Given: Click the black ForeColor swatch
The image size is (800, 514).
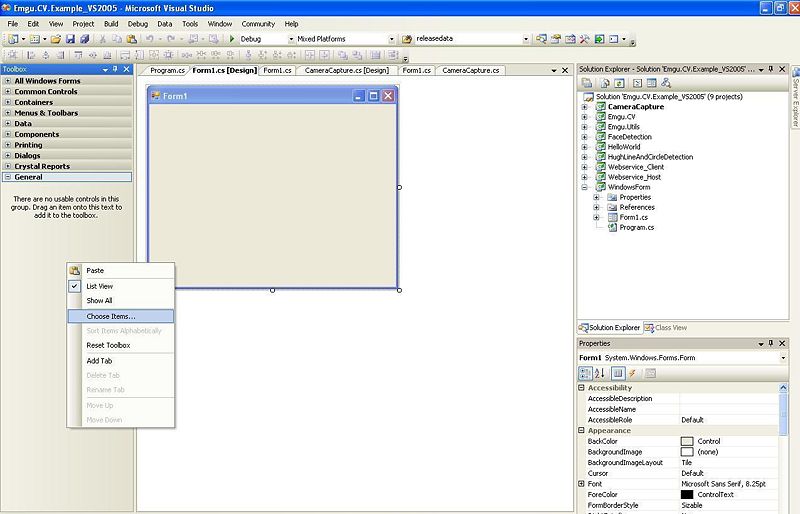Looking at the screenshot, I should [x=687, y=495].
